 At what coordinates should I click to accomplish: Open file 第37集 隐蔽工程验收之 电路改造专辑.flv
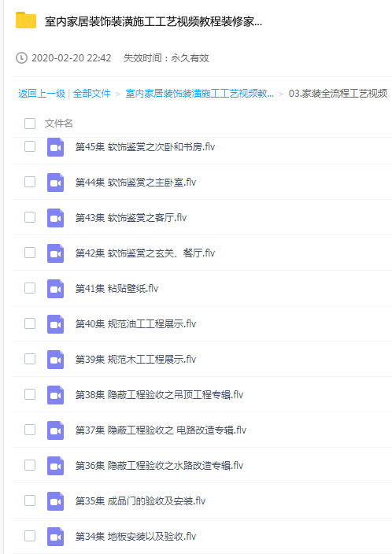point(161,430)
